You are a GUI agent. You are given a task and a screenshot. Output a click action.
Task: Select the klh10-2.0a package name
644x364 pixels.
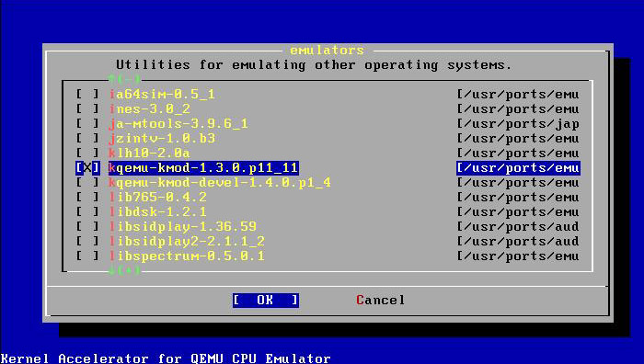149,154
